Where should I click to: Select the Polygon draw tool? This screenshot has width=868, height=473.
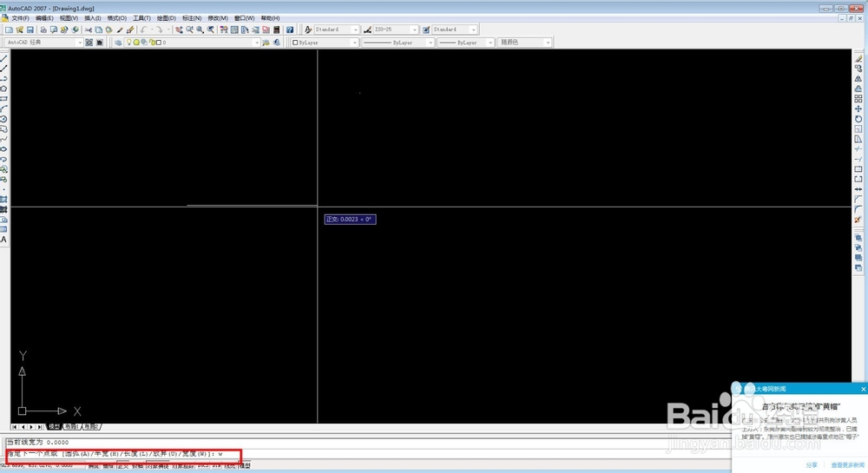pos(3,89)
